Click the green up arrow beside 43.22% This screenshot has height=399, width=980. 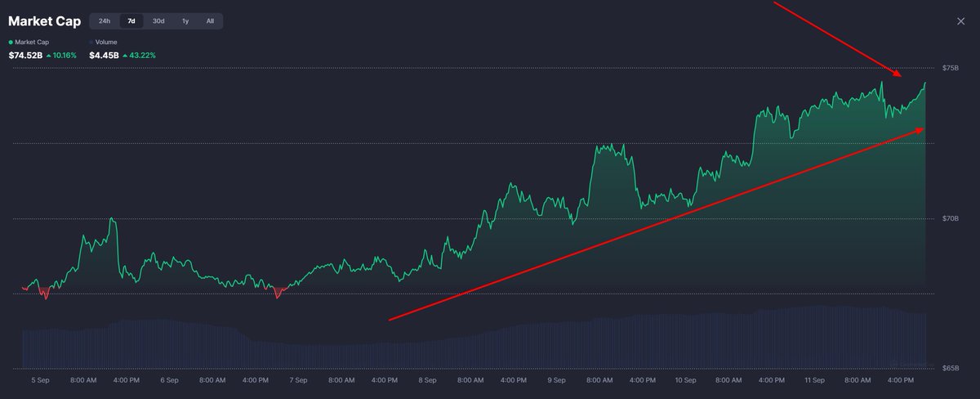pyautogui.click(x=126, y=56)
